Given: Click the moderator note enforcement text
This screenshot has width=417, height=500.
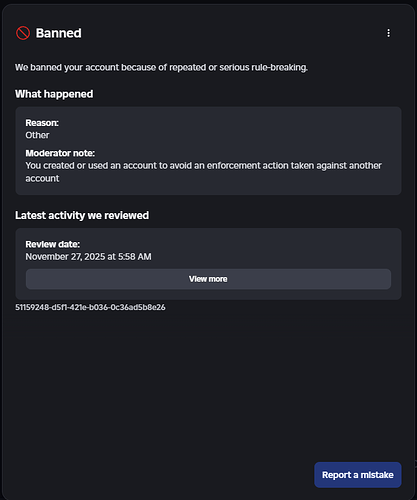Looking at the screenshot, I should click(203, 172).
